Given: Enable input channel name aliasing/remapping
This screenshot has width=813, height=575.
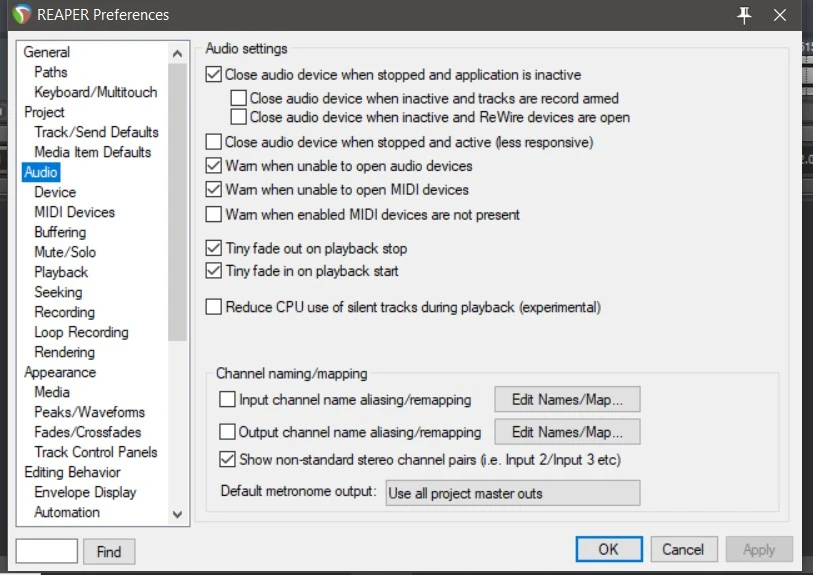Looking at the screenshot, I should (x=227, y=399).
